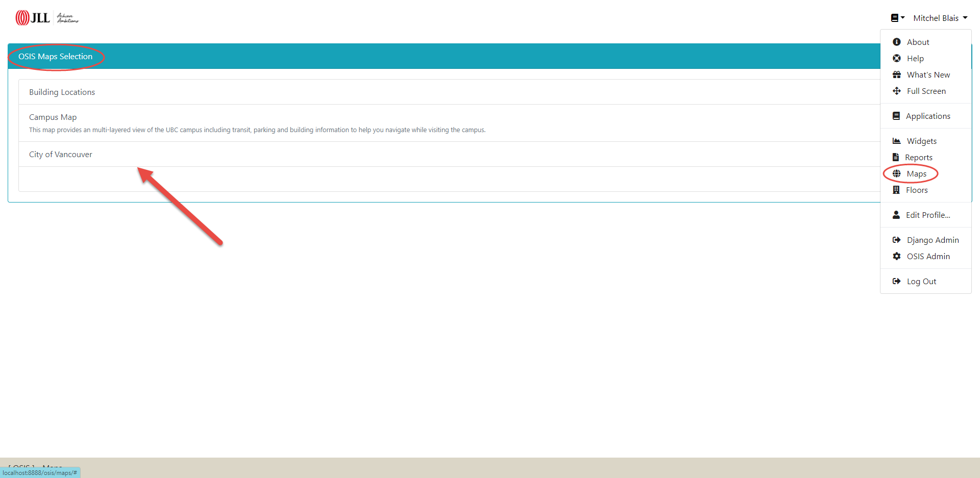Choose Log Out from the menu

(921, 281)
